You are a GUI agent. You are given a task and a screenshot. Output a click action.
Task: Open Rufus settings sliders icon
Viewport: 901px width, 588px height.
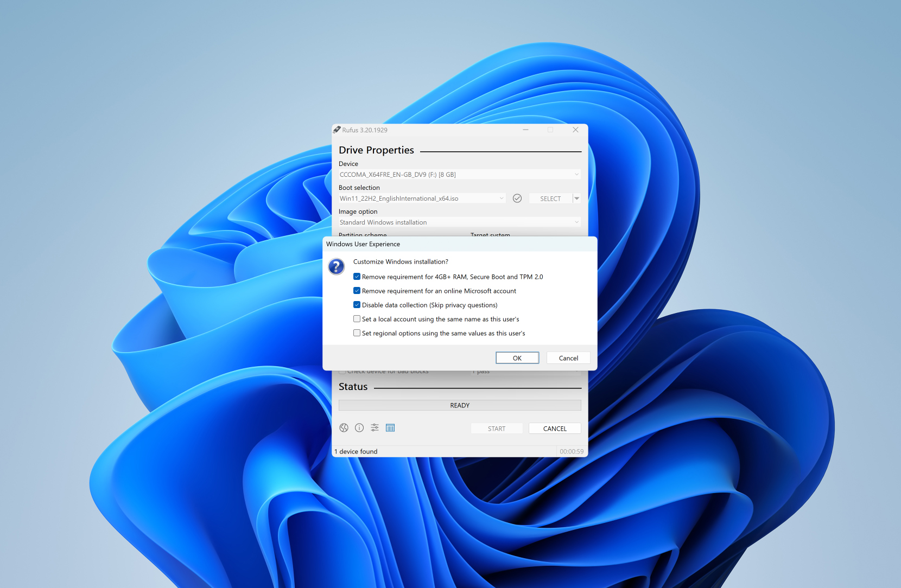(375, 428)
